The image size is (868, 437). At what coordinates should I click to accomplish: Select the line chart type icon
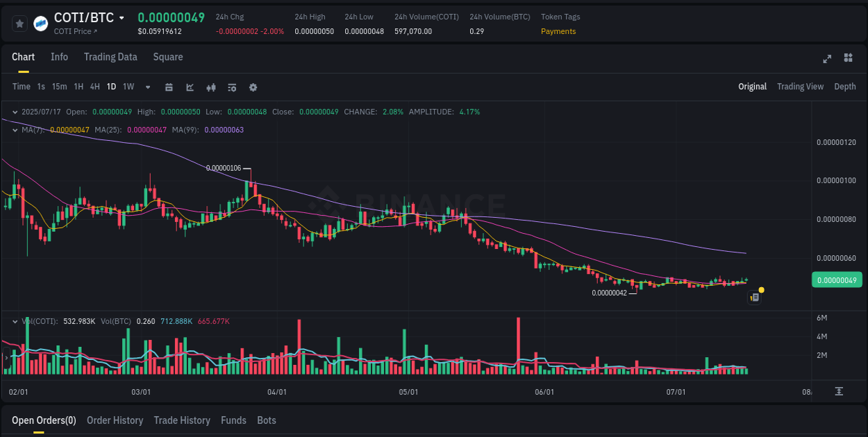(x=190, y=87)
